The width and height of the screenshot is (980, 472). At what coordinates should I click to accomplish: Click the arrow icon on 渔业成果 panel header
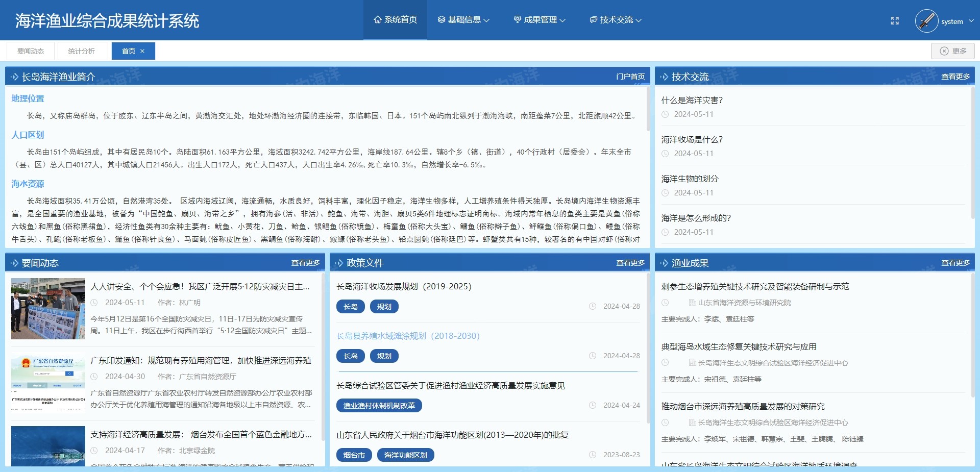pos(663,262)
